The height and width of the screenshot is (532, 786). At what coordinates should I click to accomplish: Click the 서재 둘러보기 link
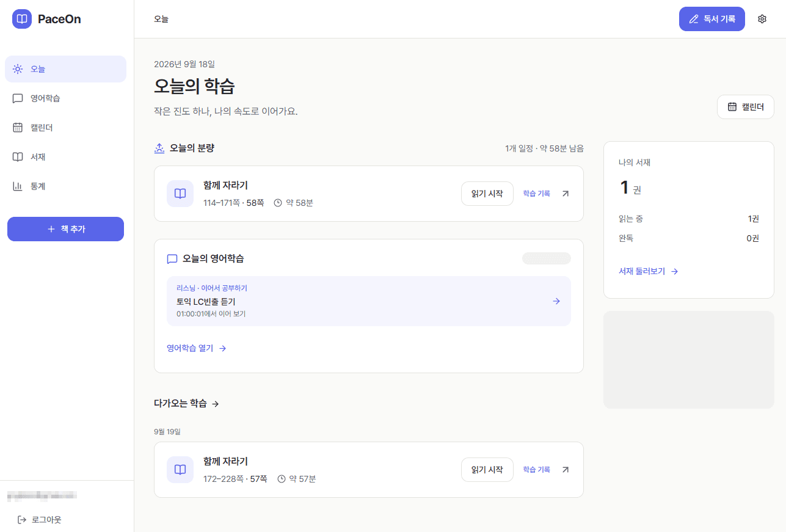point(649,271)
